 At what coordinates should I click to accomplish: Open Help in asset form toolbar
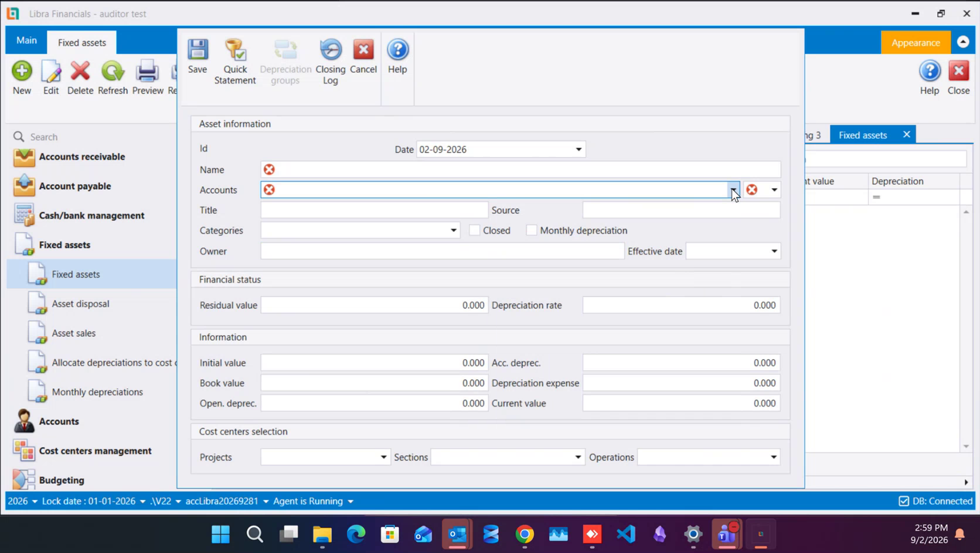pyautogui.click(x=397, y=57)
